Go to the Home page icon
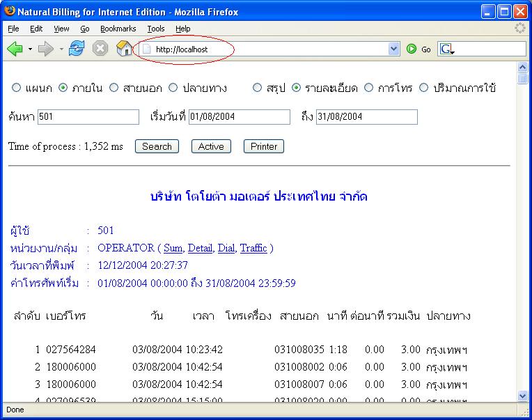This screenshot has width=532, height=420. pos(124,49)
